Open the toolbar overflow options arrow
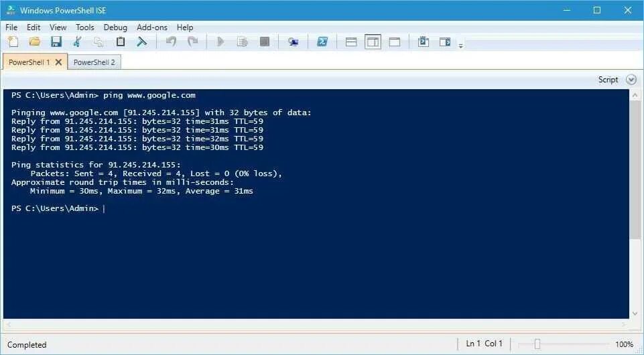 pyautogui.click(x=461, y=46)
